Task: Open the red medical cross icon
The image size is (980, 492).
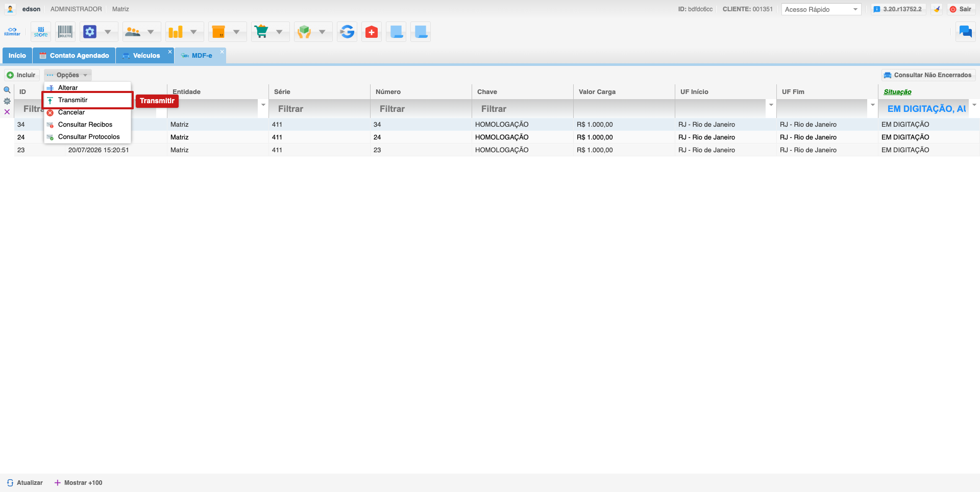Action: click(372, 32)
